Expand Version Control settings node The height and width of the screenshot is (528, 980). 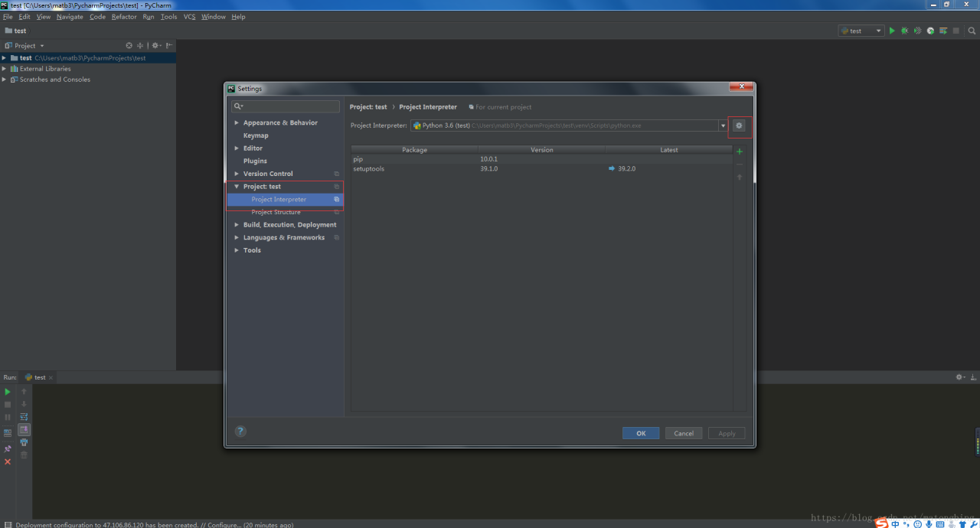(x=237, y=174)
